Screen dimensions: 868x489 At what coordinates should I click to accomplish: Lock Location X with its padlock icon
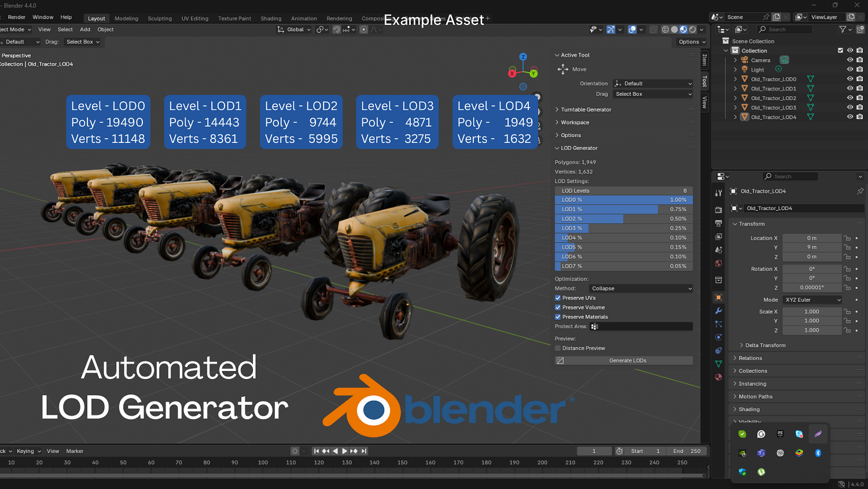pyautogui.click(x=847, y=238)
